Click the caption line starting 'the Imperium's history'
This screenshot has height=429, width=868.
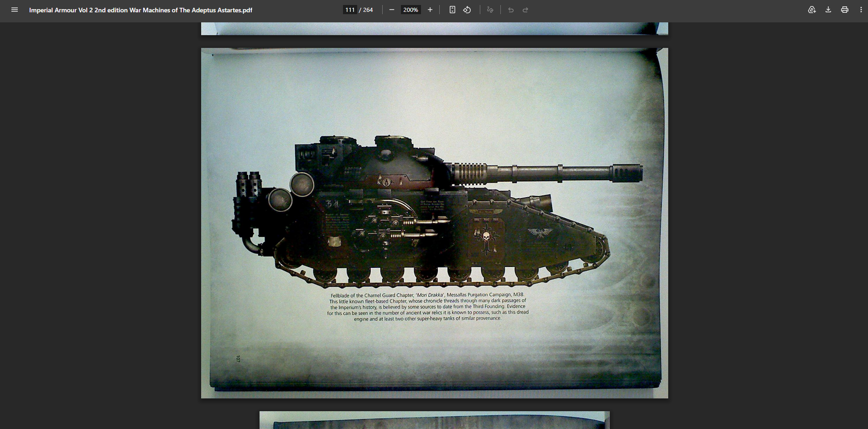coord(428,307)
